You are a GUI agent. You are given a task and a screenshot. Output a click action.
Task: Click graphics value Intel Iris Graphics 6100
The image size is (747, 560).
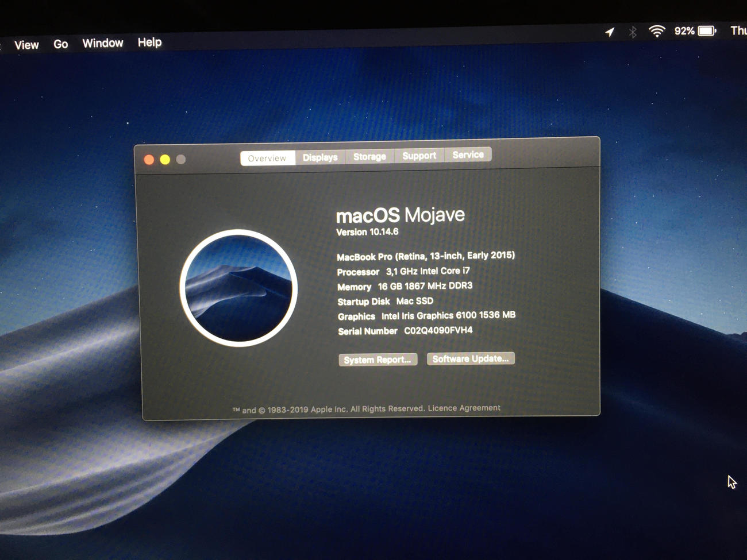click(x=429, y=315)
